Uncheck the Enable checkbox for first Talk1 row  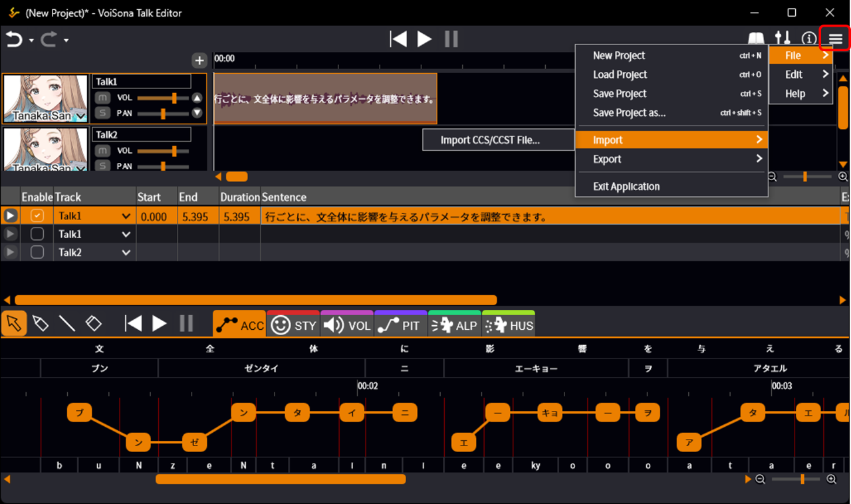[x=37, y=215]
